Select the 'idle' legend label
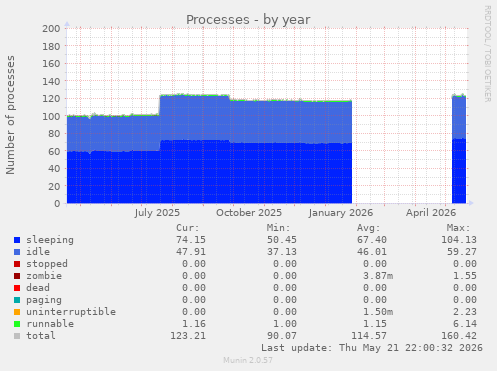 point(38,252)
